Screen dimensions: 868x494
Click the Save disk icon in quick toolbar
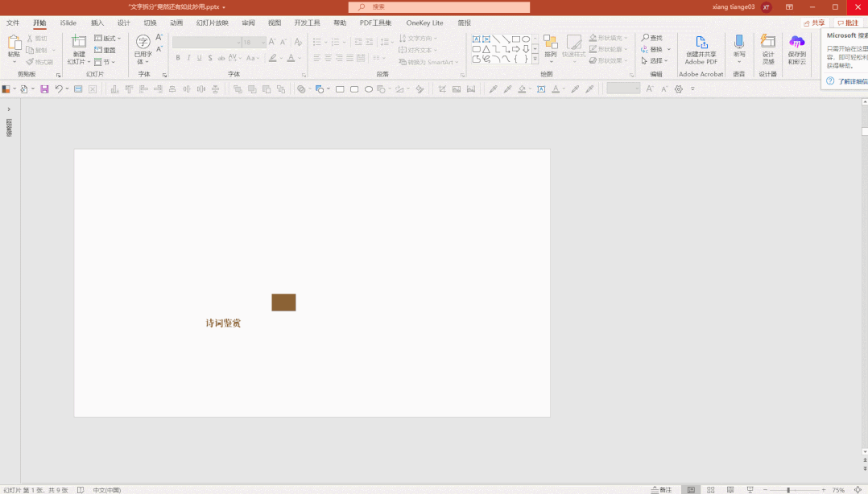point(44,89)
